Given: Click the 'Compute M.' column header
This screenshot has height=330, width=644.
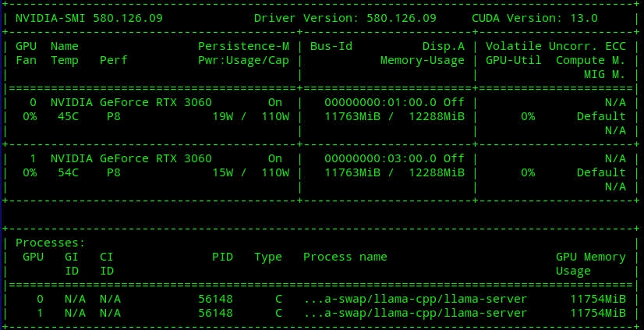Looking at the screenshot, I should tap(591, 61).
